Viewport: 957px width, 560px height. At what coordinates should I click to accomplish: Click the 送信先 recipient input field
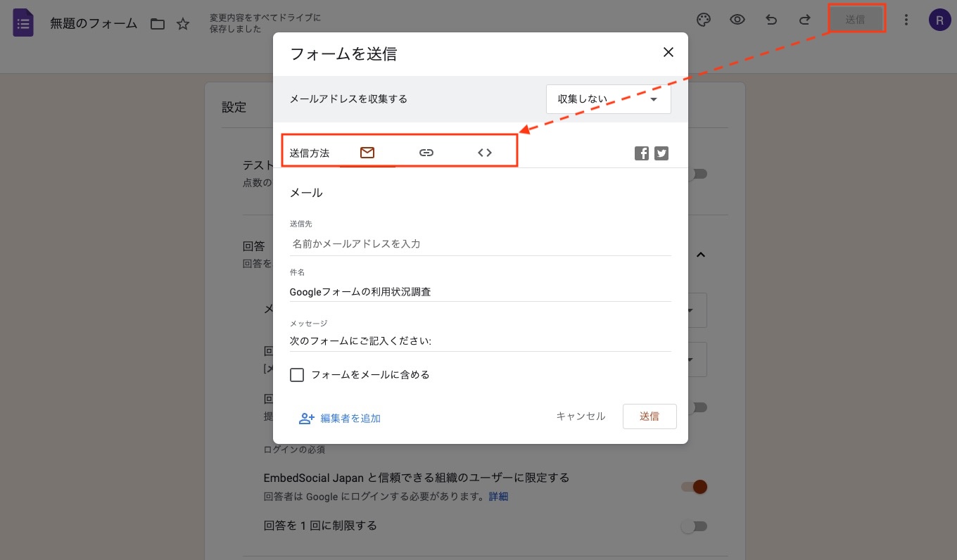click(x=481, y=244)
